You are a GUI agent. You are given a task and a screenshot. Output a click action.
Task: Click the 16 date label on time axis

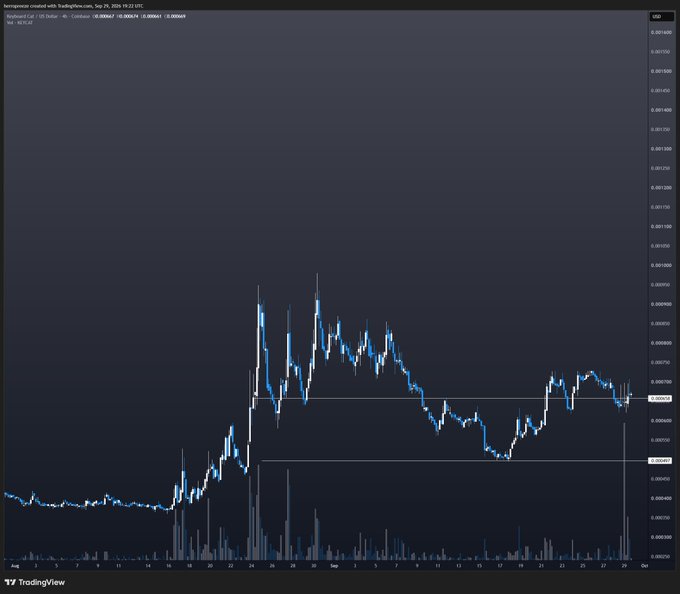(x=168, y=565)
